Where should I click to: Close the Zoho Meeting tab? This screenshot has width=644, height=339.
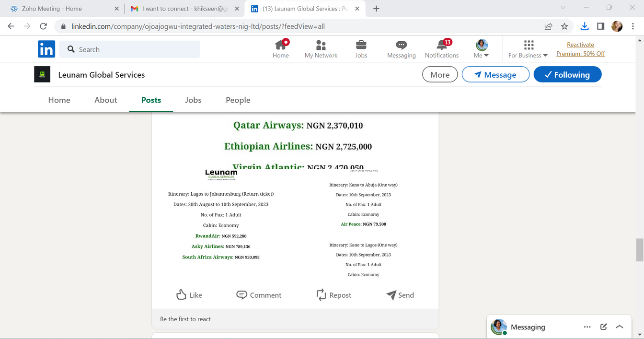116,9
